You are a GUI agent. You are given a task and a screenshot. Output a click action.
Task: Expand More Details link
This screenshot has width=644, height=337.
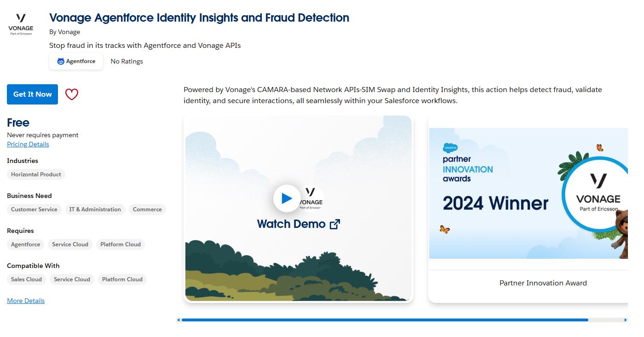(26, 301)
